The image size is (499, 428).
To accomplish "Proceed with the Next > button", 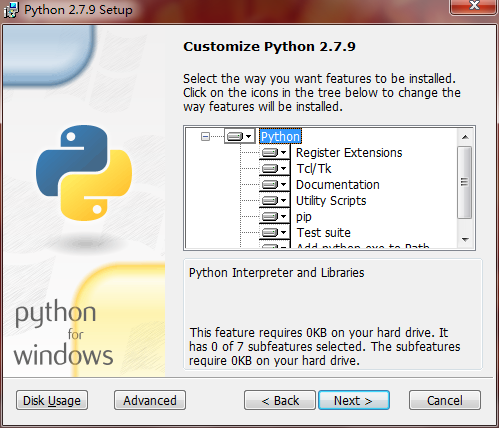I will coord(354,400).
